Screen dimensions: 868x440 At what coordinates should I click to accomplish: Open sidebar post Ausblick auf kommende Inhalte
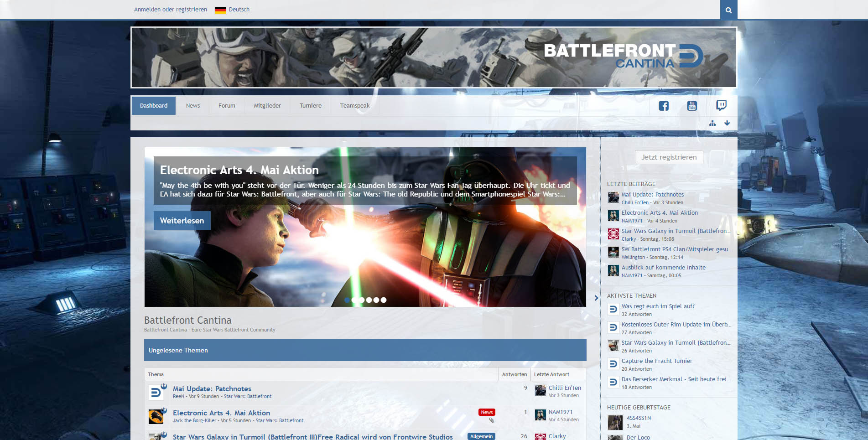pos(664,268)
